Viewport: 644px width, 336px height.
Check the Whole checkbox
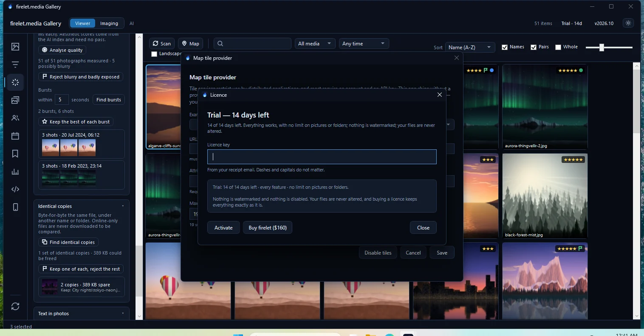tap(558, 47)
